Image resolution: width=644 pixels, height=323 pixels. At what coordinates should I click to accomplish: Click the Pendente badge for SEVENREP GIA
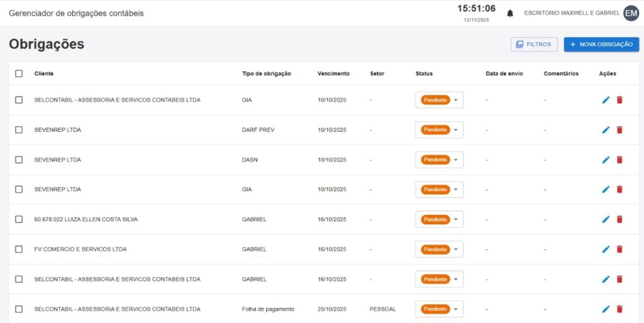pyautogui.click(x=435, y=190)
